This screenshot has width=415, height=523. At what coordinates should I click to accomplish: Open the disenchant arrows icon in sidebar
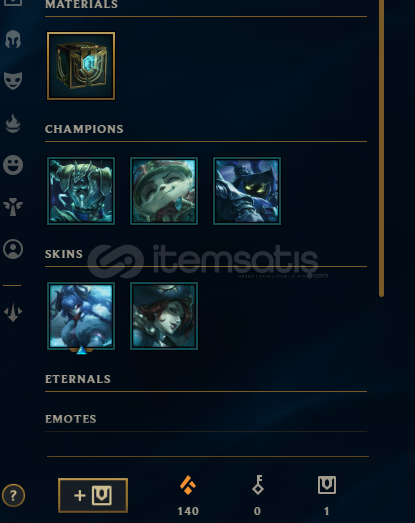(13, 312)
